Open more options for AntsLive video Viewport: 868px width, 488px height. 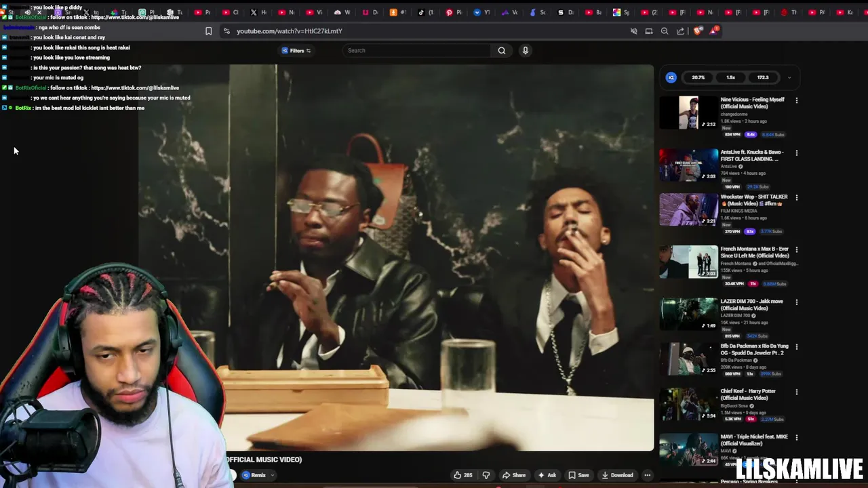pos(796,153)
